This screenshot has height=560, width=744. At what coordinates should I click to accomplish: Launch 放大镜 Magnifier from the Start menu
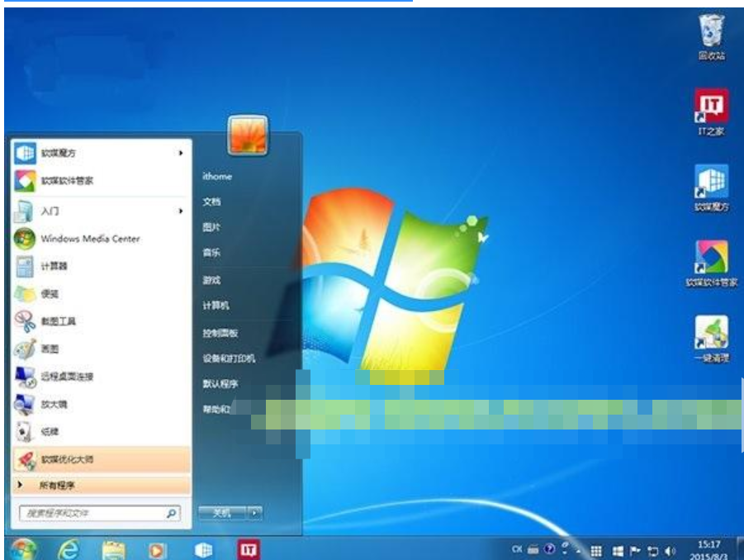tap(101, 404)
